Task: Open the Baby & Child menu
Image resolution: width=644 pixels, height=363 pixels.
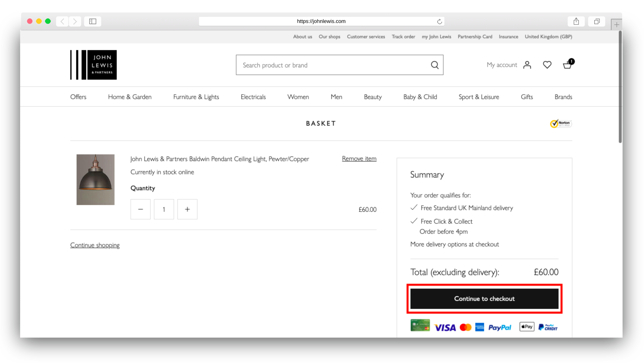Action: (x=420, y=97)
